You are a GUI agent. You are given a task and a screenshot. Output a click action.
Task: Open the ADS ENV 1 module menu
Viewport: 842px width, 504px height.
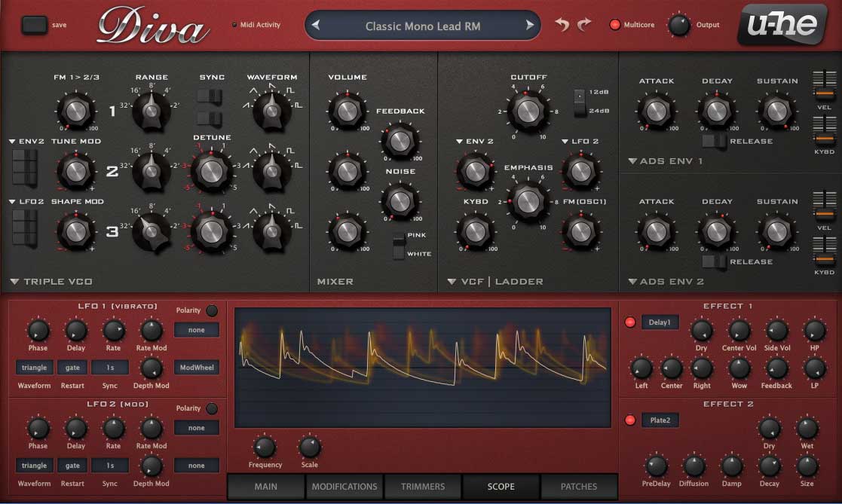coord(632,161)
